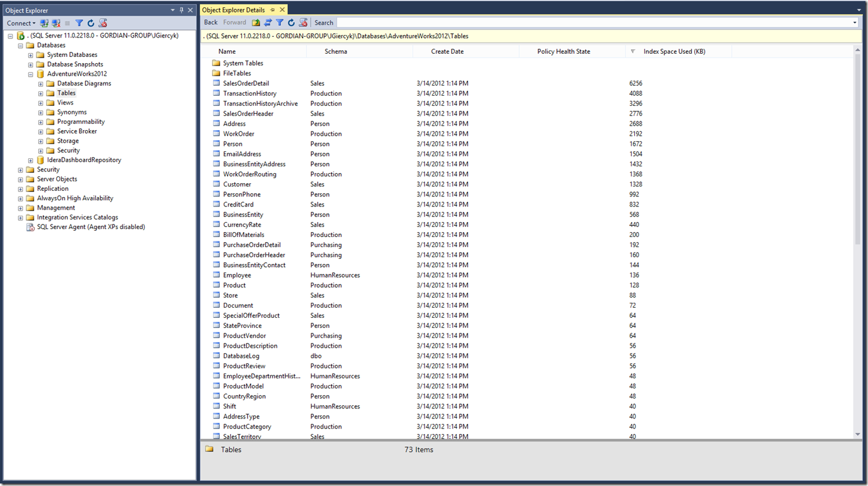Expand System Databases node

(x=31, y=55)
